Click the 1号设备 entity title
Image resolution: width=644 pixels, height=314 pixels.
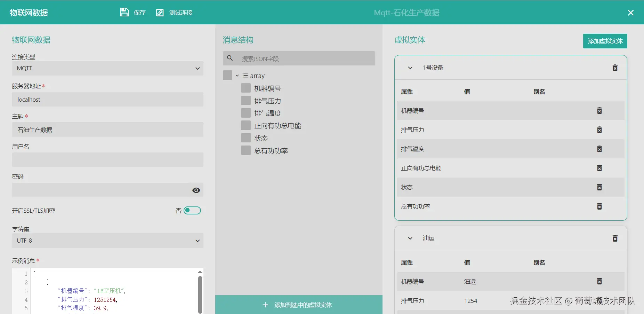point(433,68)
